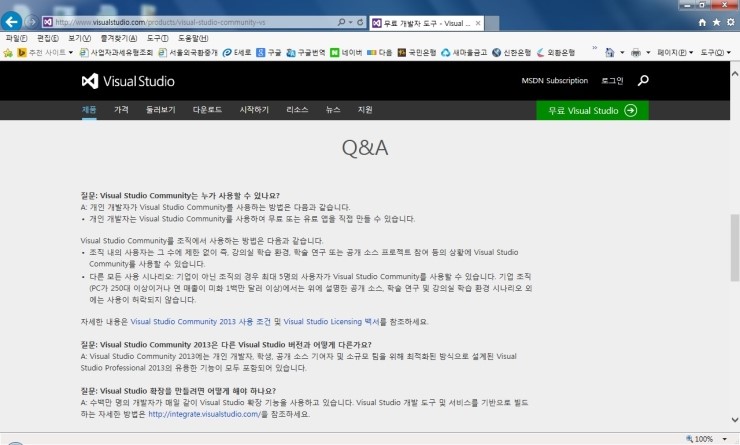740x445 pixels.
Task: Open the 편집(E) menu
Action: [x=48, y=38]
